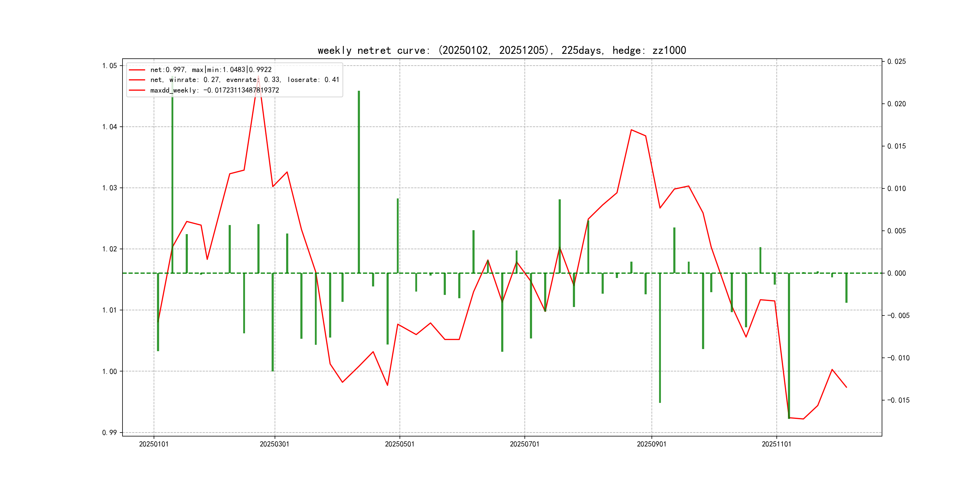Click the 0.99 left axis tick label

point(109,433)
